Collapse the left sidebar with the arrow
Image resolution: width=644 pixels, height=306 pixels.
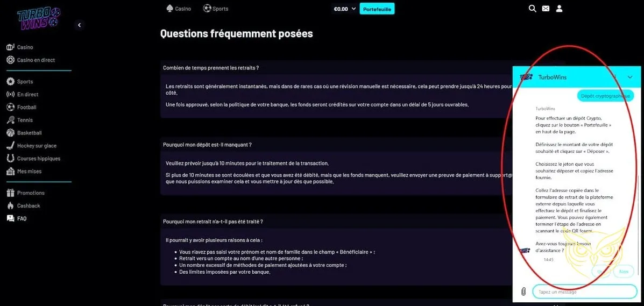click(x=79, y=25)
